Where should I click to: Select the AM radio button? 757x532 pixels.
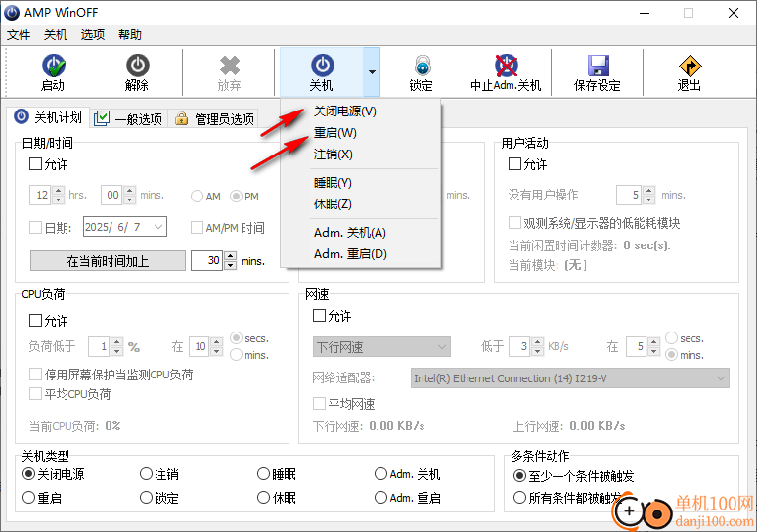[197, 197]
